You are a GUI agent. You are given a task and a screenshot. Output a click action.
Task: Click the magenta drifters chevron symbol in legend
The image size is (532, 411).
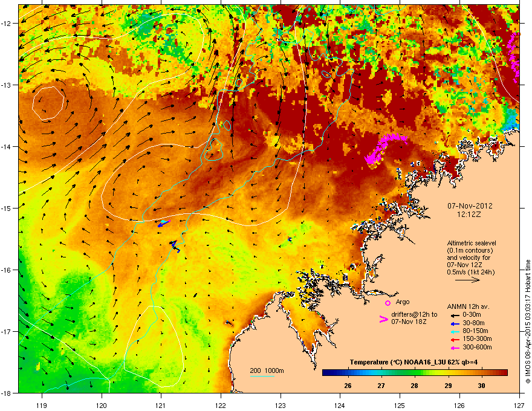pos(383,319)
